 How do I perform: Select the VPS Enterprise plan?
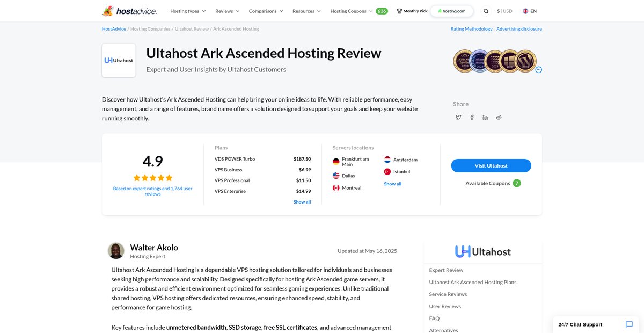[x=230, y=191]
